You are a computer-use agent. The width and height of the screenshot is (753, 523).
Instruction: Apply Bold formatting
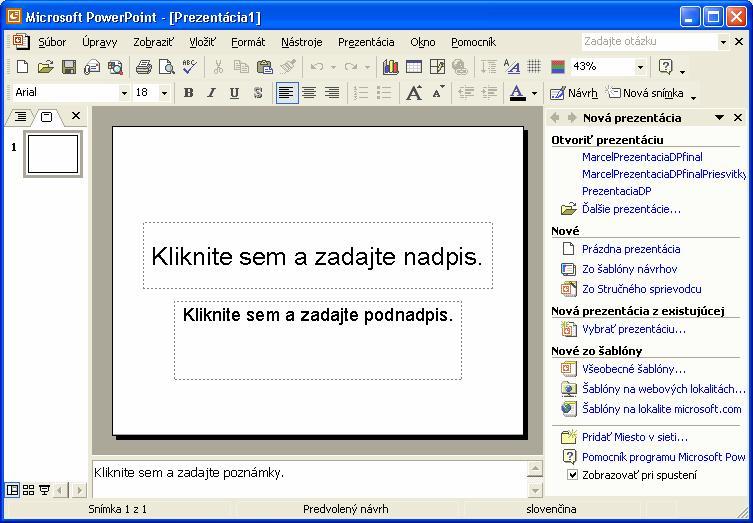coord(188,93)
